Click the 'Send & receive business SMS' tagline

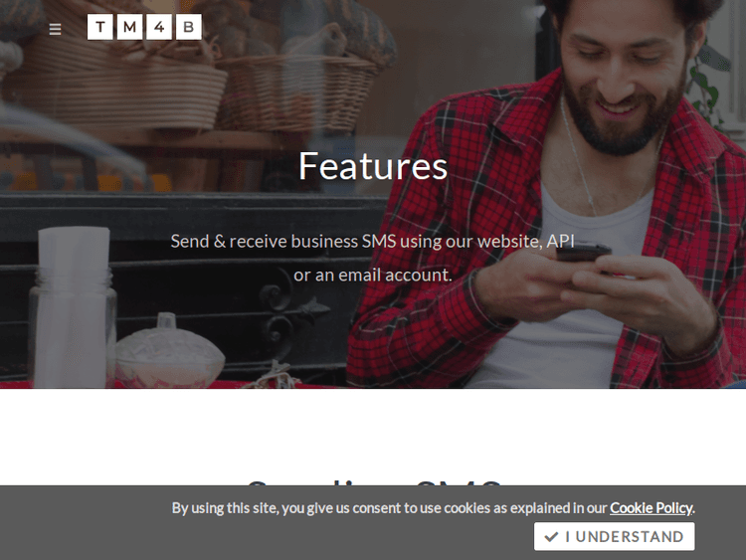(373, 242)
